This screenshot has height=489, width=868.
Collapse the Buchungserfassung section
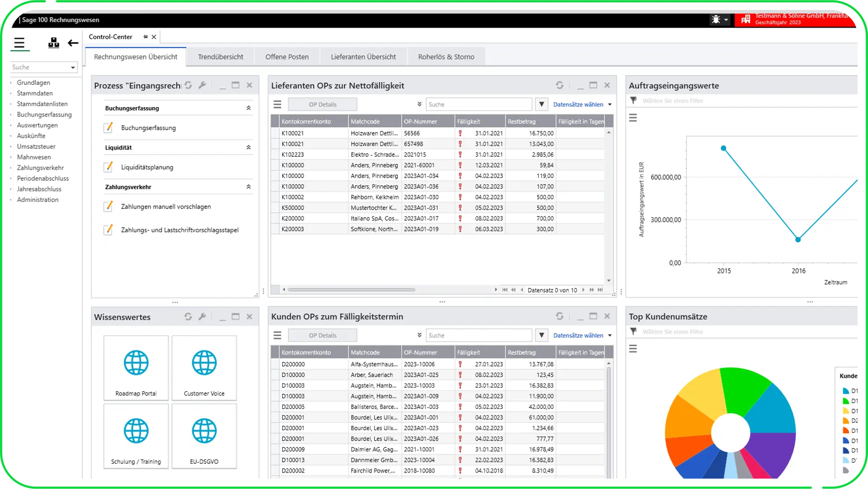pyautogui.click(x=248, y=108)
